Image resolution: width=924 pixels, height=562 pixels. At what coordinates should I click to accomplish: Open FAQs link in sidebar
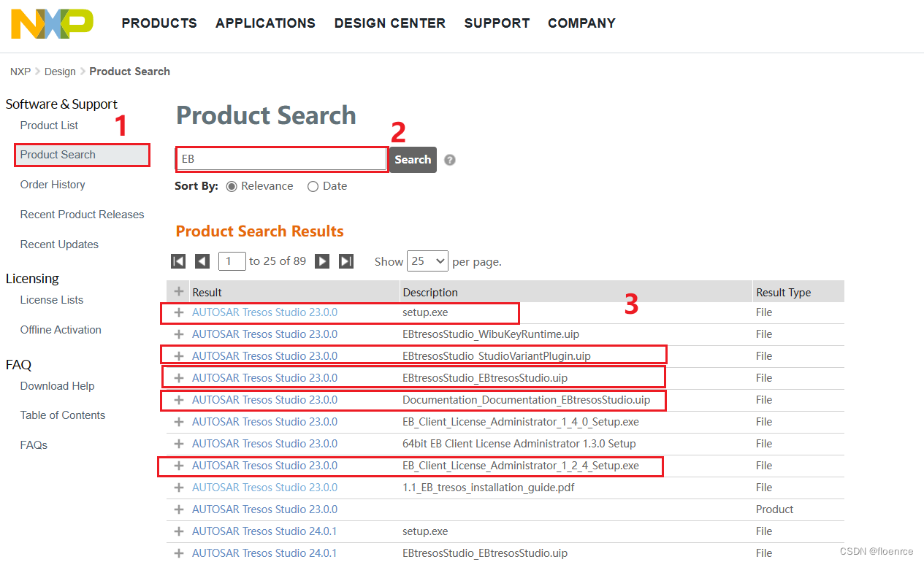coord(34,445)
